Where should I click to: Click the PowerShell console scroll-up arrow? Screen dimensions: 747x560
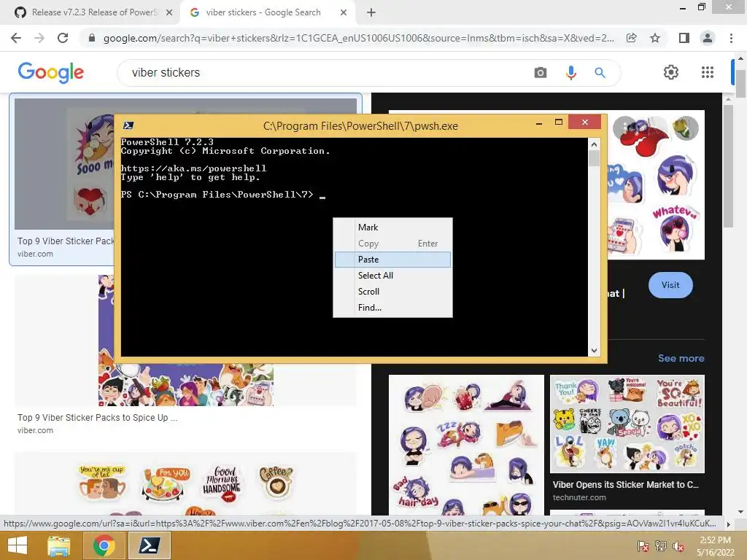point(594,144)
